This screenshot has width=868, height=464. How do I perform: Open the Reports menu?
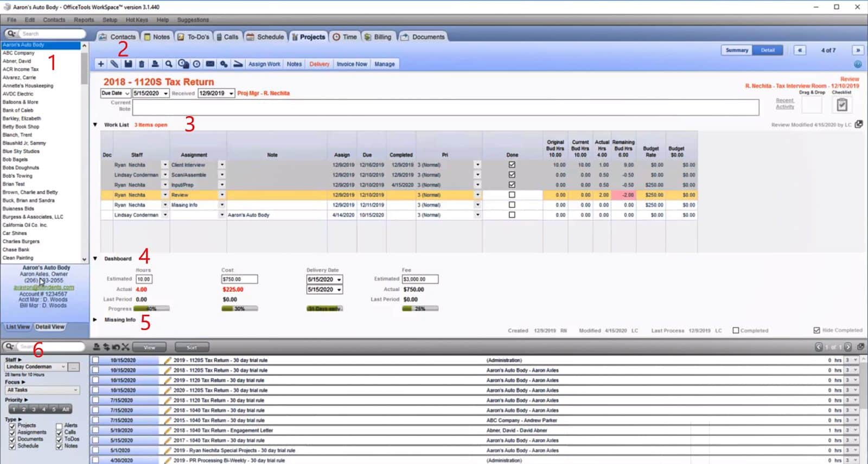coord(84,20)
